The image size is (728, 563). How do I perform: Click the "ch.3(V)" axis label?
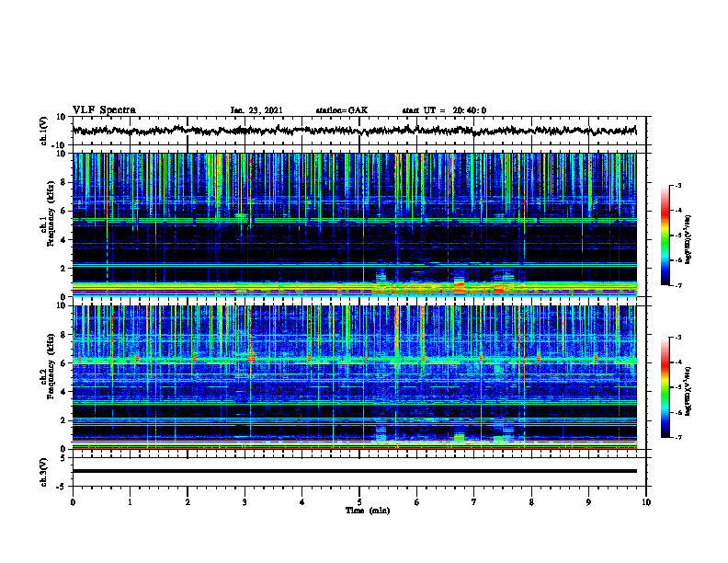pos(44,472)
